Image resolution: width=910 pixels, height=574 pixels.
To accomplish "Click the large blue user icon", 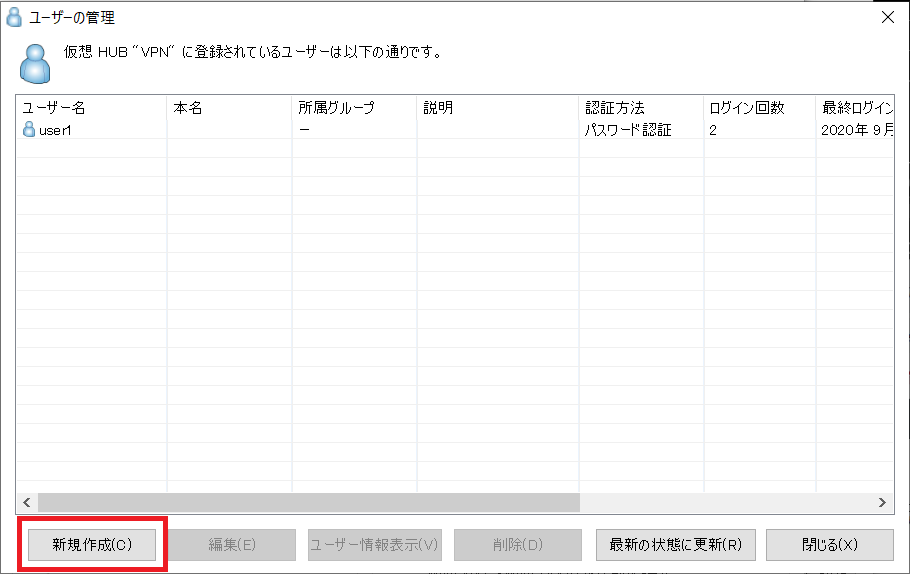I will click(35, 64).
